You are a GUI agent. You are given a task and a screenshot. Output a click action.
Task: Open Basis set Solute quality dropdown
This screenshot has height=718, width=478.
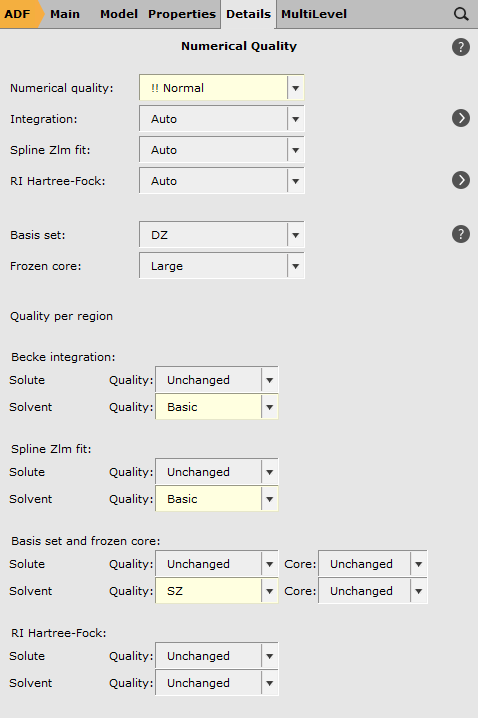217,564
